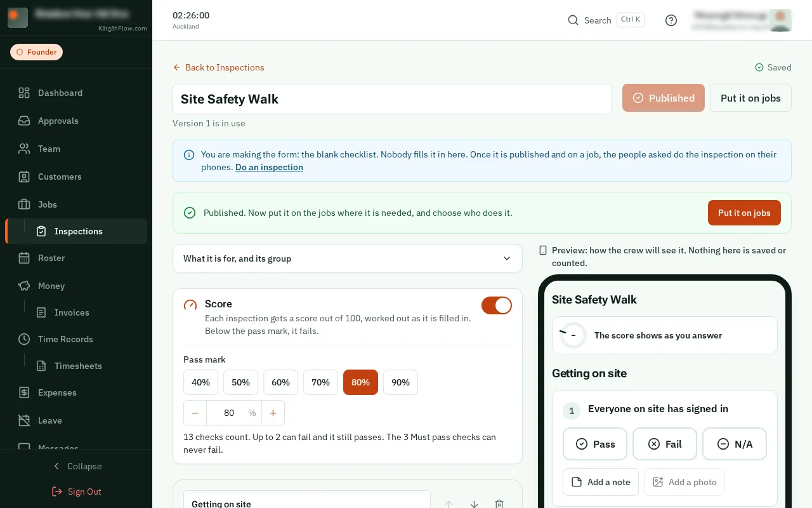Click the user avatar in the header
This screenshot has width=812, height=508.
tap(780, 20)
